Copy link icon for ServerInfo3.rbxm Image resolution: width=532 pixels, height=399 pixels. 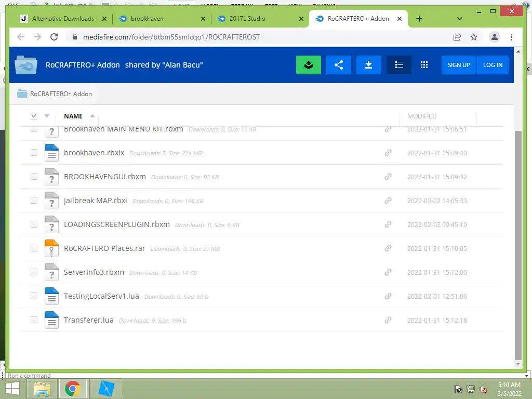click(388, 272)
